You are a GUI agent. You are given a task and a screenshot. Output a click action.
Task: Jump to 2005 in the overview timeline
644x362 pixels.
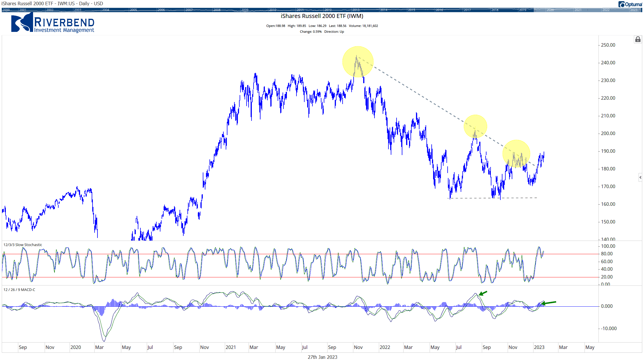pos(133,10)
